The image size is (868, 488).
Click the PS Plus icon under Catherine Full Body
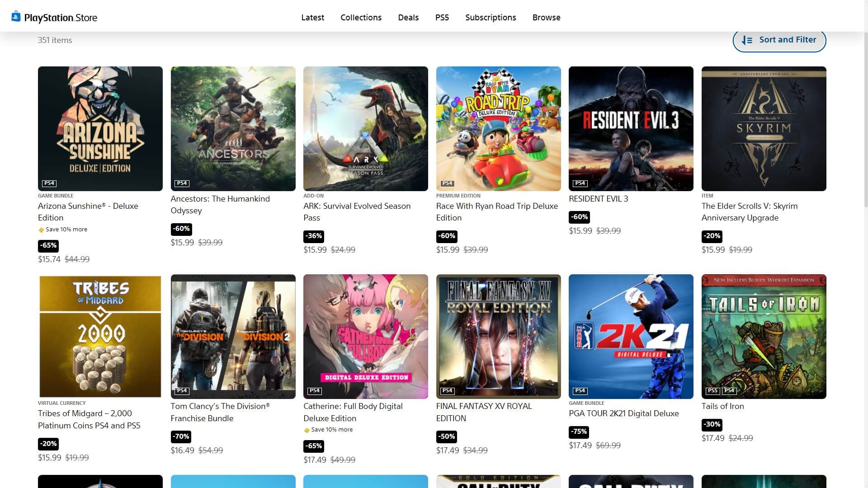(x=307, y=430)
